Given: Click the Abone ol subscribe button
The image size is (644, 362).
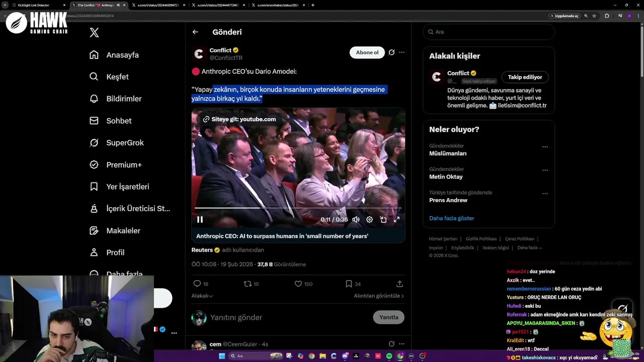Looking at the screenshot, I should tap(367, 52).
